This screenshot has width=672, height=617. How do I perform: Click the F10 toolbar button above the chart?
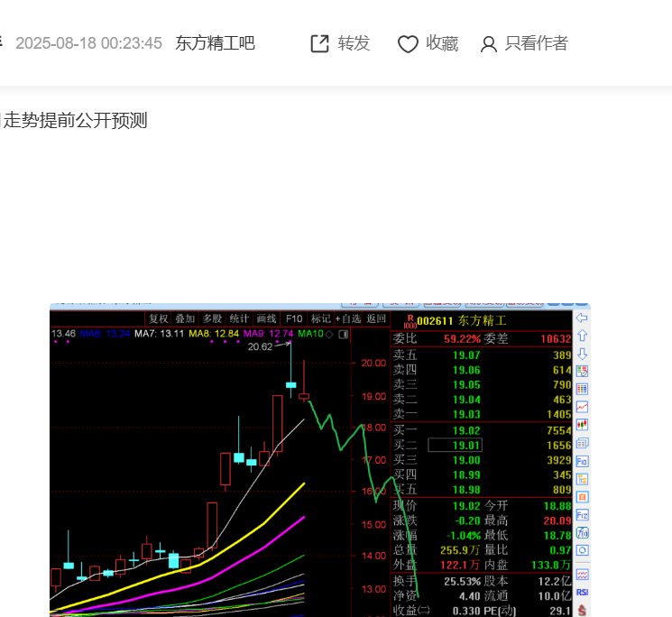(294, 318)
